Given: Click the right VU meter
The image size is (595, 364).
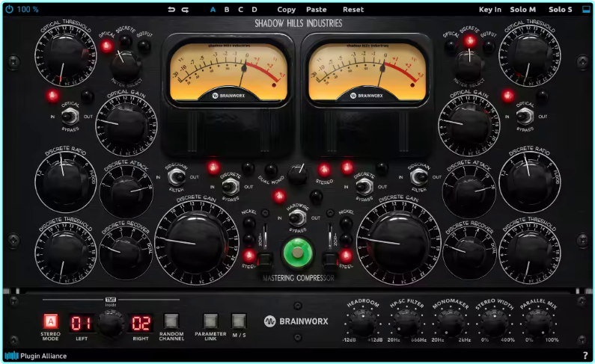Looking at the screenshot, I should [367, 71].
